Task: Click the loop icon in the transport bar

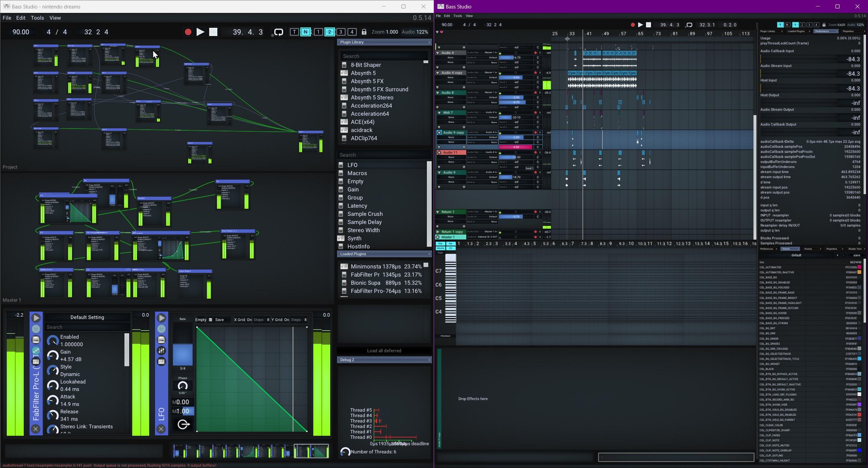Action: coord(278,32)
